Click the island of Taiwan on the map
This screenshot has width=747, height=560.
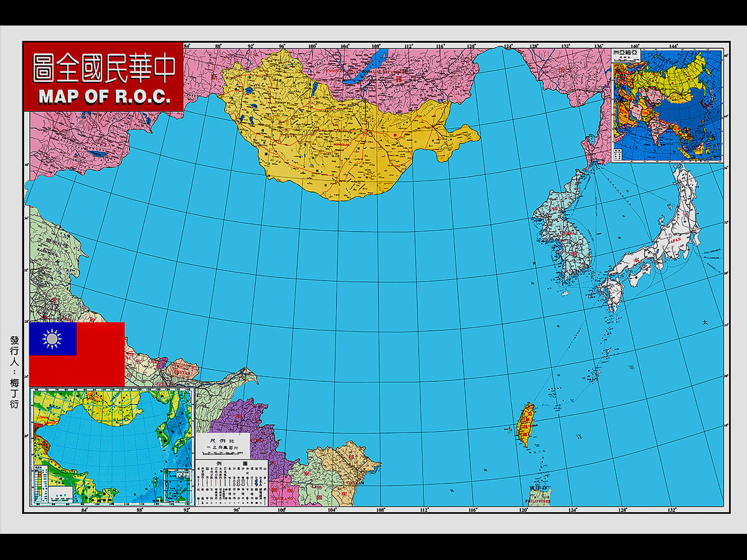[526, 423]
